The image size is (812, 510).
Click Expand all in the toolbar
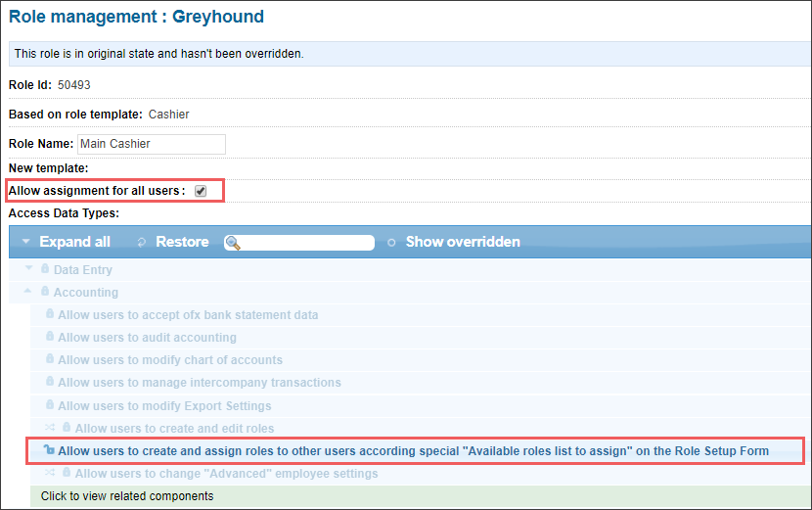click(74, 242)
